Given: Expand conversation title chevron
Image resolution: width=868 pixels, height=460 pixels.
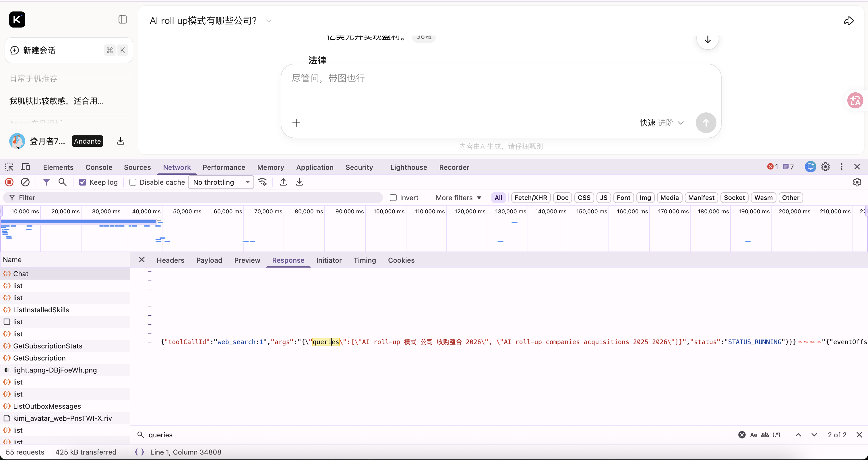Looking at the screenshot, I should (269, 21).
